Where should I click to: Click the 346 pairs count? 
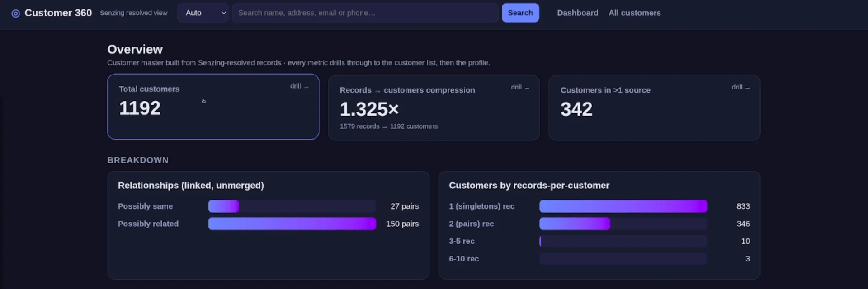(x=743, y=224)
